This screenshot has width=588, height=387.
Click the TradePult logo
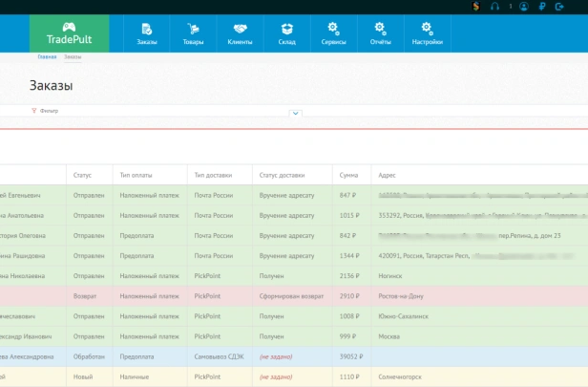[x=70, y=33]
